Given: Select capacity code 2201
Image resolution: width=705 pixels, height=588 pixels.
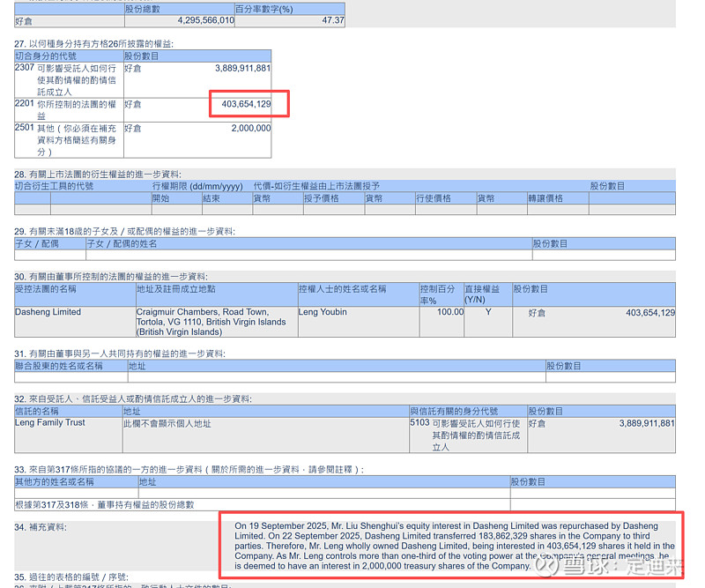Looking at the screenshot, I should pyautogui.click(x=25, y=104).
